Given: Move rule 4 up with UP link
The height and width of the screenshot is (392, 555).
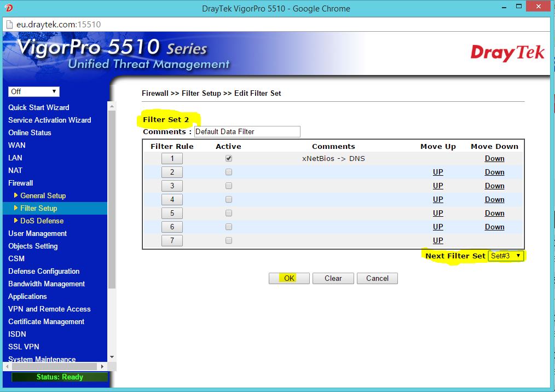Looking at the screenshot, I should pyautogui.click(x=438, y=199).
